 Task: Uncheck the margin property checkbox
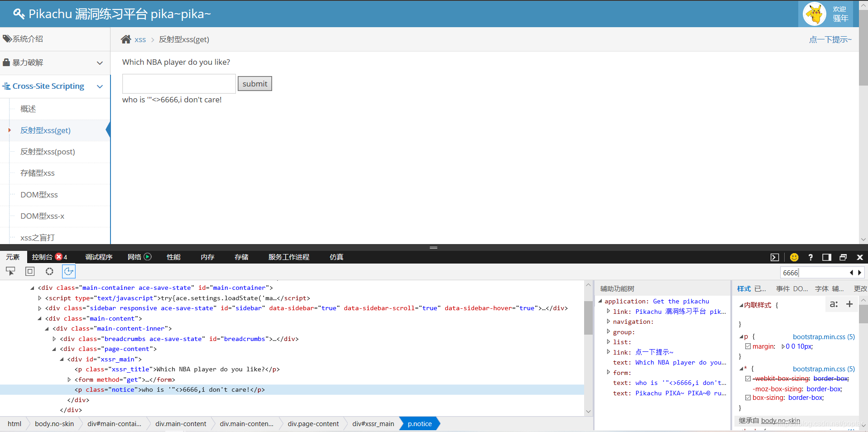[748, 346]
